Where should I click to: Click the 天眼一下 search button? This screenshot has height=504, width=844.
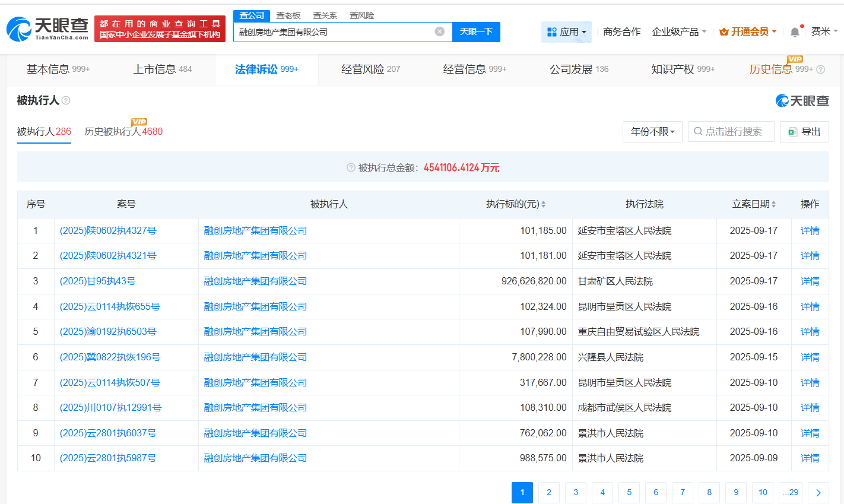(x=476, y=31)
